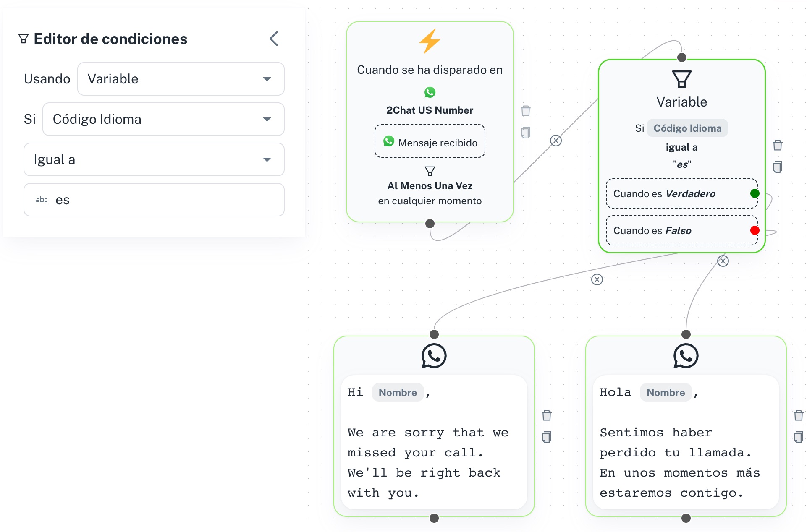The width and height of the screenshot is (807, 532).
Task: Click the value input containing es
Action: (154, 200)
